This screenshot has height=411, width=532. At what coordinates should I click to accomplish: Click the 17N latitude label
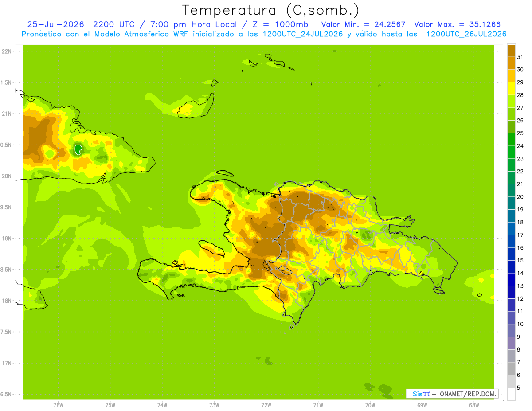6,363
